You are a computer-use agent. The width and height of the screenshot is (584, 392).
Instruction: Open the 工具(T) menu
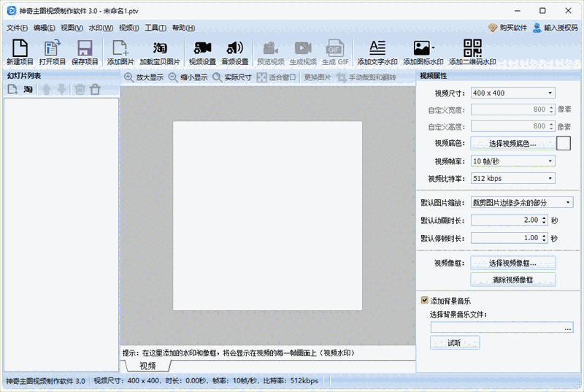[x=155, y=28]
